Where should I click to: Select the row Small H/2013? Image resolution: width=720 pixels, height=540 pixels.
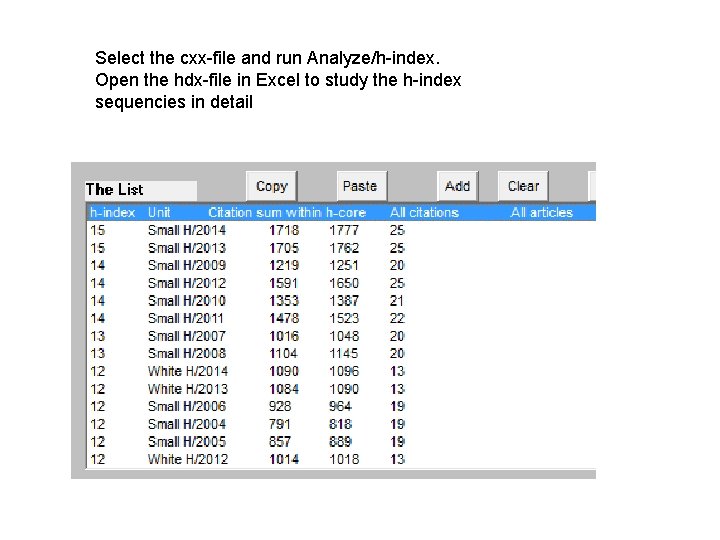click(x=341, y=248)
